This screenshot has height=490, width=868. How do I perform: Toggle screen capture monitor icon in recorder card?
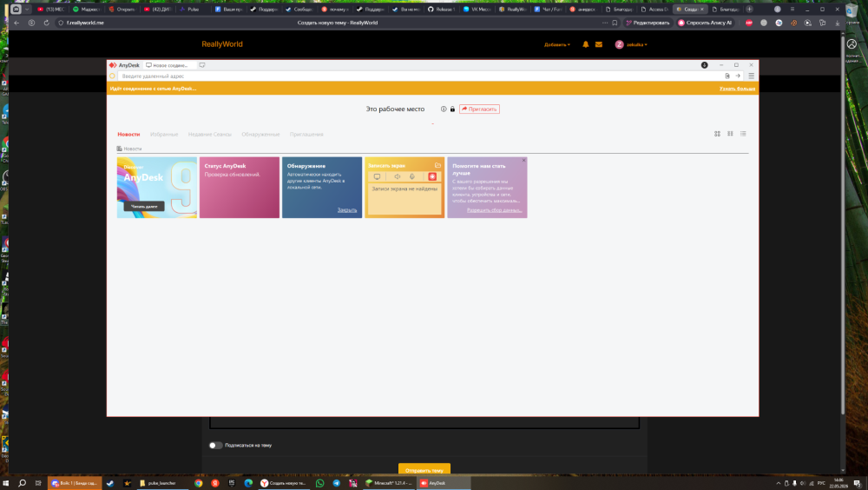pos(377,177)
